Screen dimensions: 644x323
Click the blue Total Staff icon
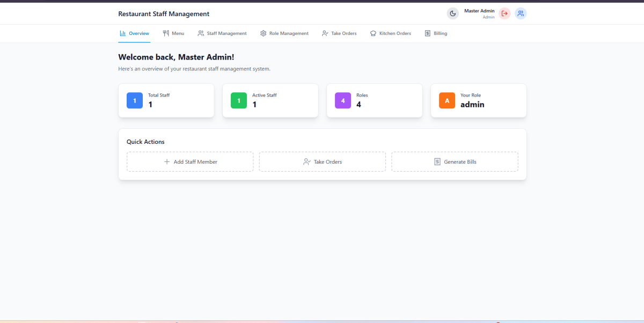(135, 100)
